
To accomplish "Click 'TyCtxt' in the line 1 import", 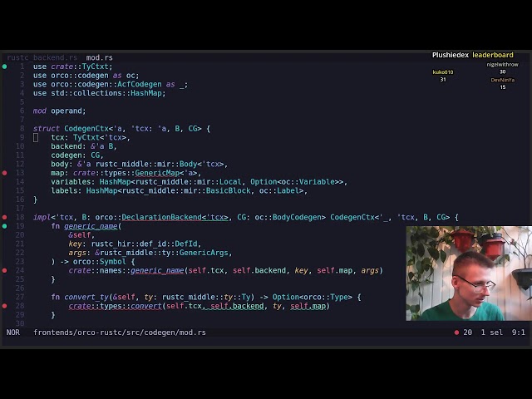I will tap(95, 66).
